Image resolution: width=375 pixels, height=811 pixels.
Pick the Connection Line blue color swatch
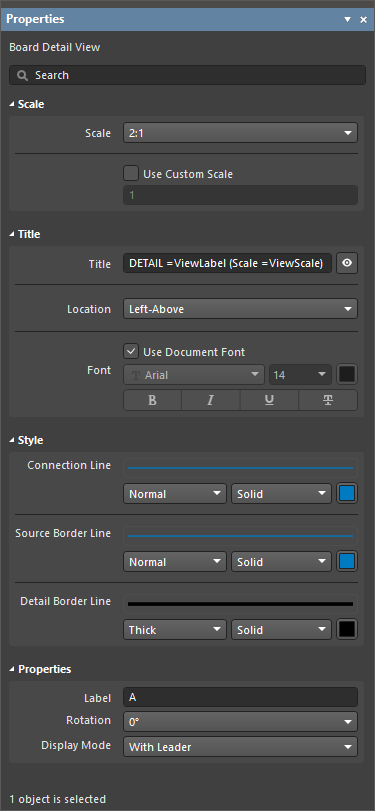(347, 493)
